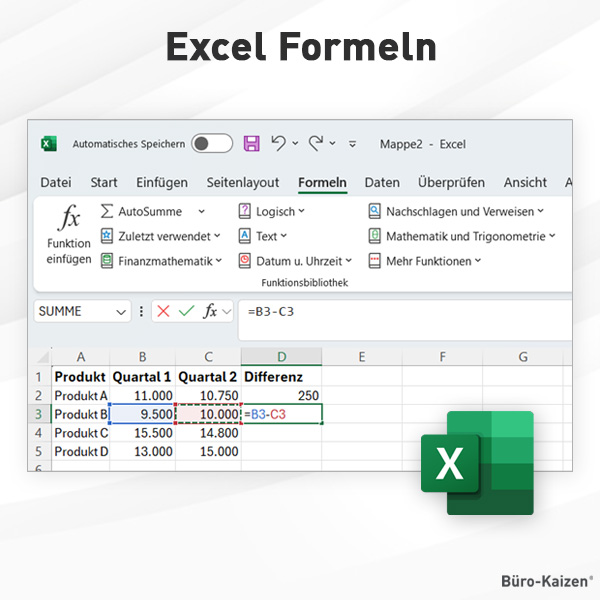This screenshot has width=600, height=600.
Task: Select column B header
Action: point(142,357)
